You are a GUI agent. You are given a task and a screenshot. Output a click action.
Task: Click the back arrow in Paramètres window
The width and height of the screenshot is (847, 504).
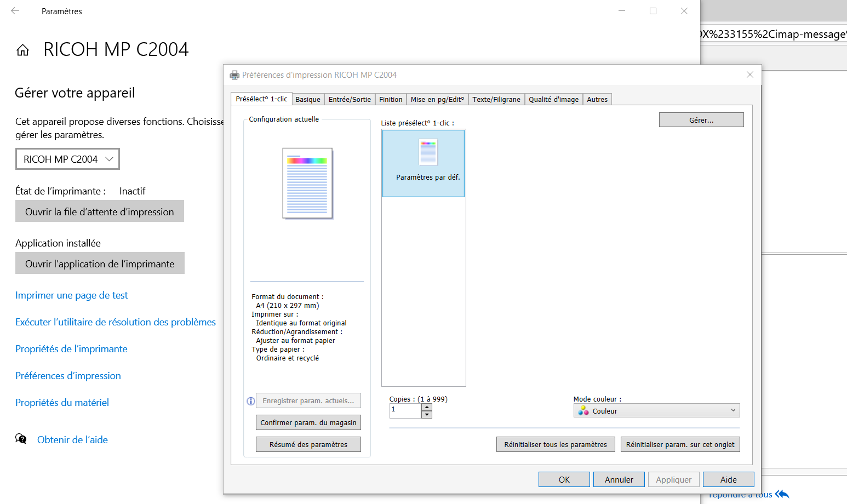(15, 11)
